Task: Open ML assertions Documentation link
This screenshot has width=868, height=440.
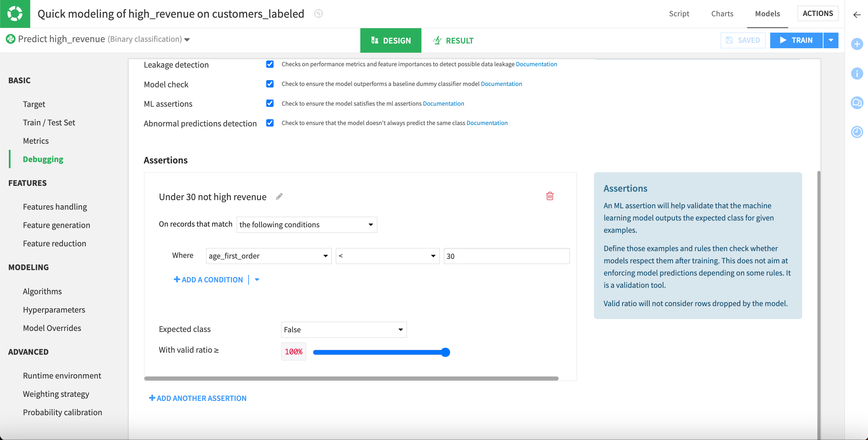Action: 443,104
